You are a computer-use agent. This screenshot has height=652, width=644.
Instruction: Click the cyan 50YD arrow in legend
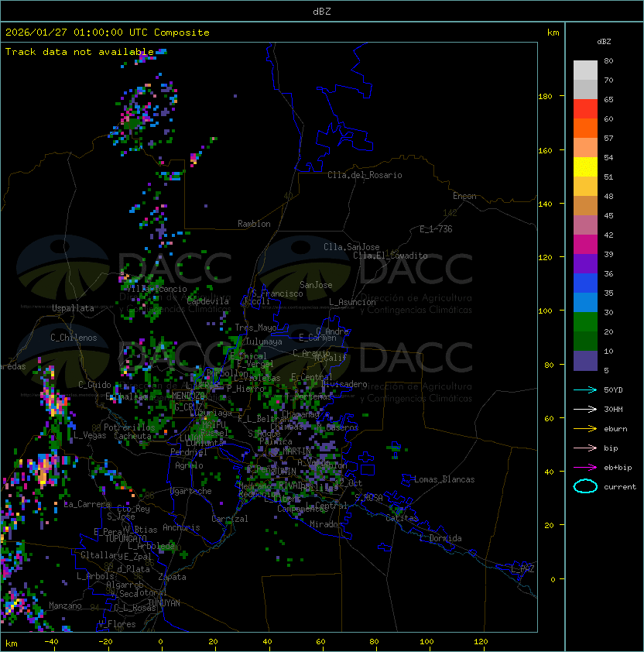tap(585, 389)
